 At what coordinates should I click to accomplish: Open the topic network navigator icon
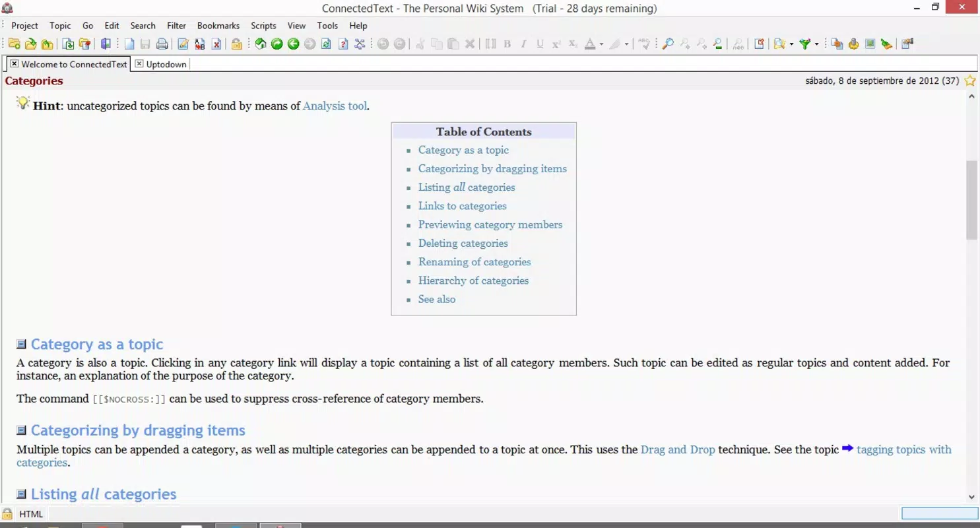360,44
